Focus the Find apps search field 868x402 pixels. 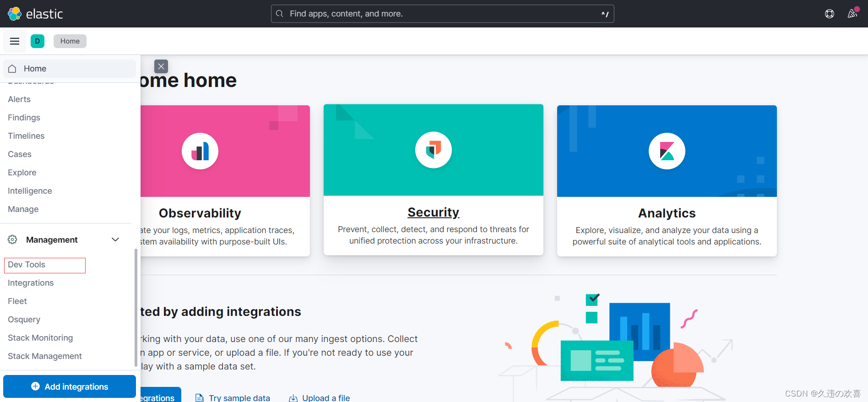click(442, 14)
